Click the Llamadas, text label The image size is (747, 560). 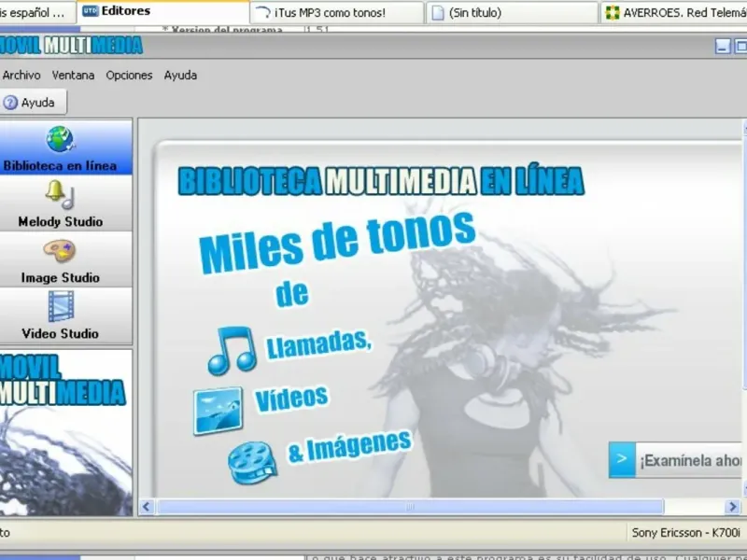coord(318,343)
